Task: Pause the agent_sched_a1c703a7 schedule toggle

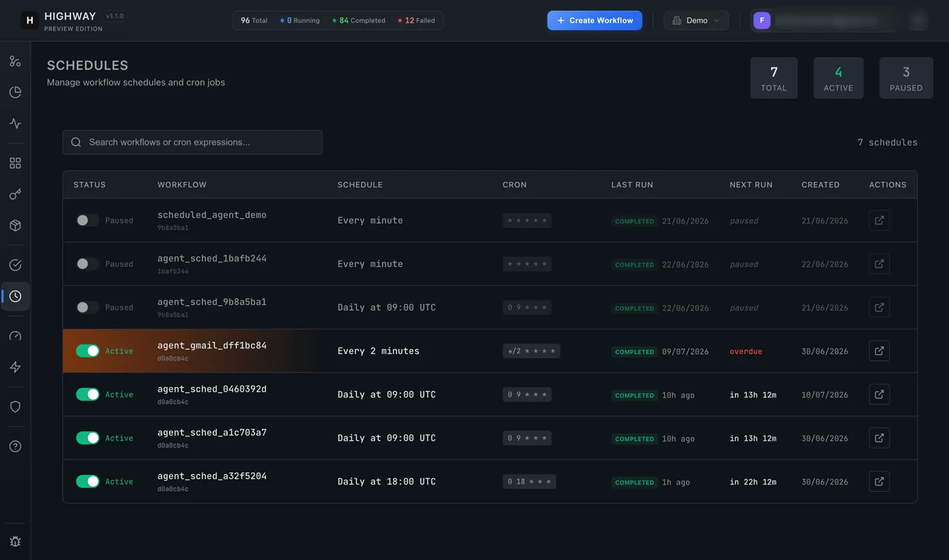Action: (x=87, y=438)
